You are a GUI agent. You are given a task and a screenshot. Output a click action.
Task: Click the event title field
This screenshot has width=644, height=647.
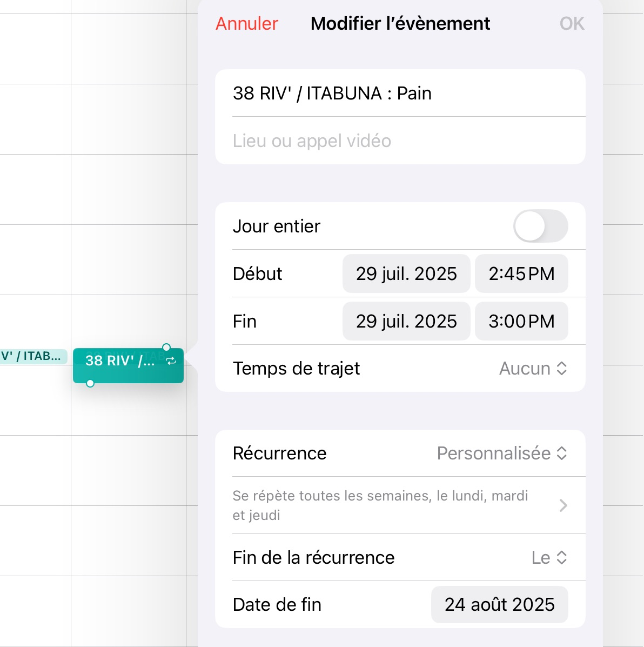click(x=400, y=94)
